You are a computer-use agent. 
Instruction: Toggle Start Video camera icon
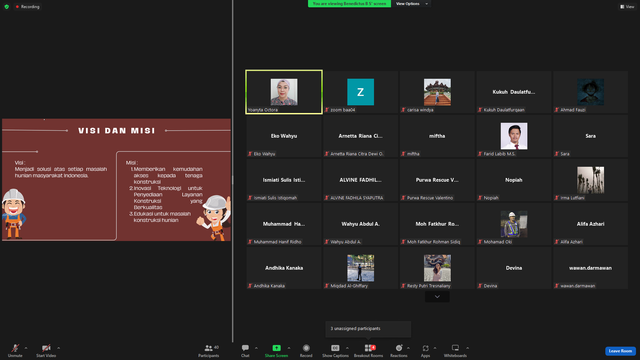pos(46,348)
